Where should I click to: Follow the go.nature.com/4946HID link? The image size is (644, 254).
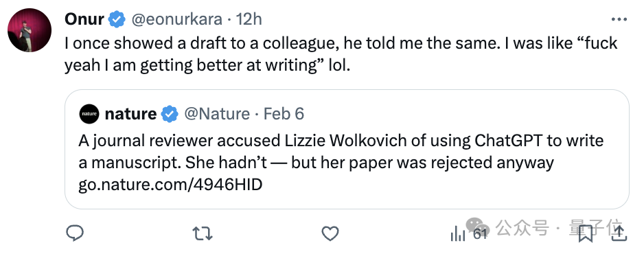pyautogui.click(x=170, y=185)
